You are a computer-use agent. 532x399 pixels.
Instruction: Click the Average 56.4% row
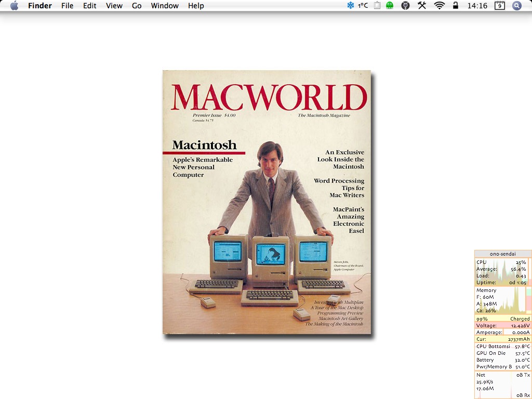click(501, 269)
